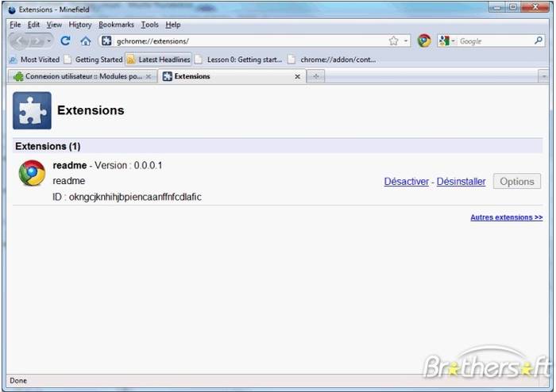This screenshot has width=556, height=392.
Task: Open the Most Visited bookmarks folder
Action: [34, 60]
